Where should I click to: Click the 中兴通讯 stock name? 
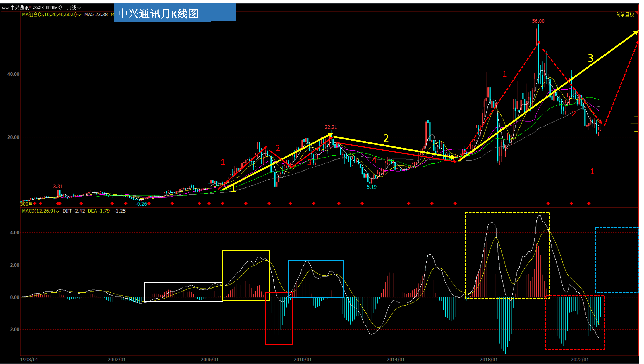[x=20, y=8]
